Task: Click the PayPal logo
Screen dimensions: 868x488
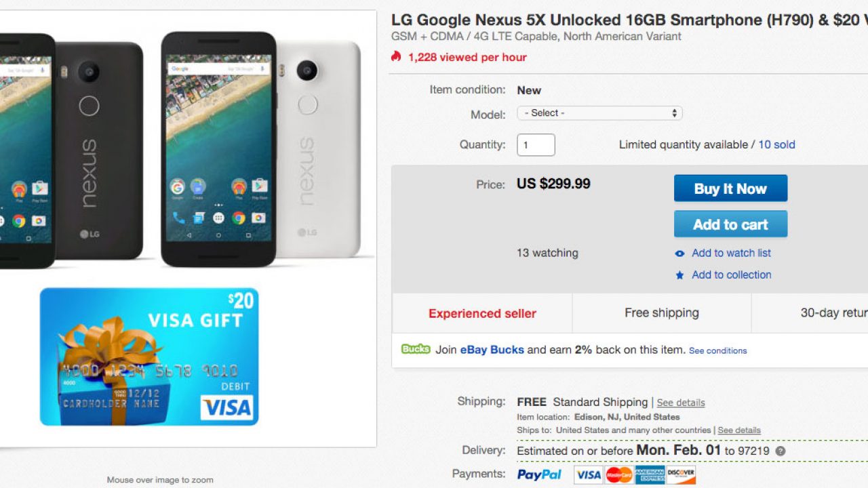Action: [x=539, y=474]
